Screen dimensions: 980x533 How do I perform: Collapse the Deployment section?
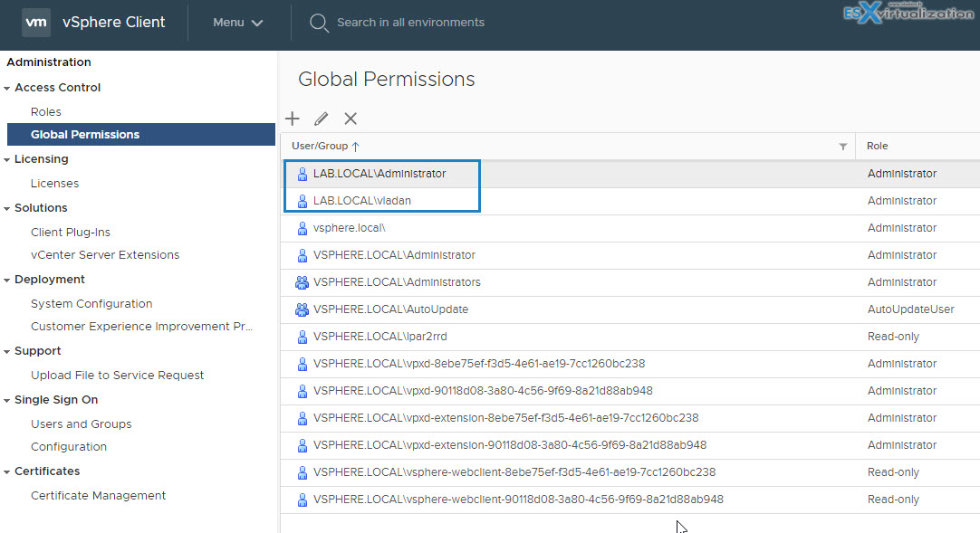(x=7, y=280)
